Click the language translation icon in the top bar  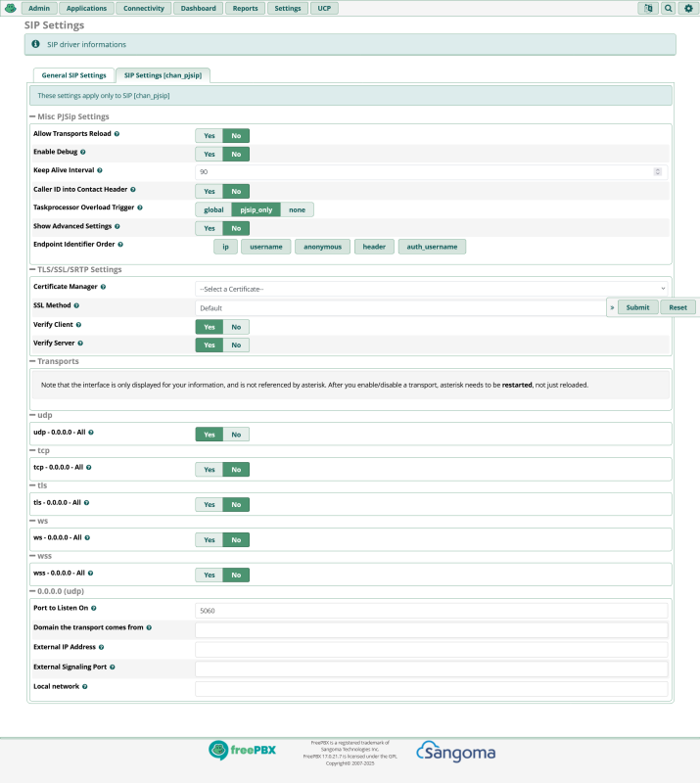pyautogui.click(x=647, y=8)
